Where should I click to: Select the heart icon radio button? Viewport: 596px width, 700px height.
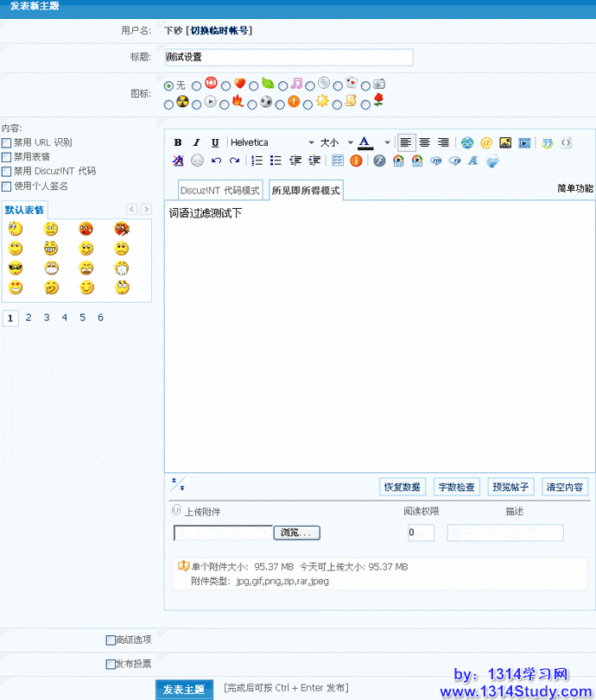coord(225,85)
